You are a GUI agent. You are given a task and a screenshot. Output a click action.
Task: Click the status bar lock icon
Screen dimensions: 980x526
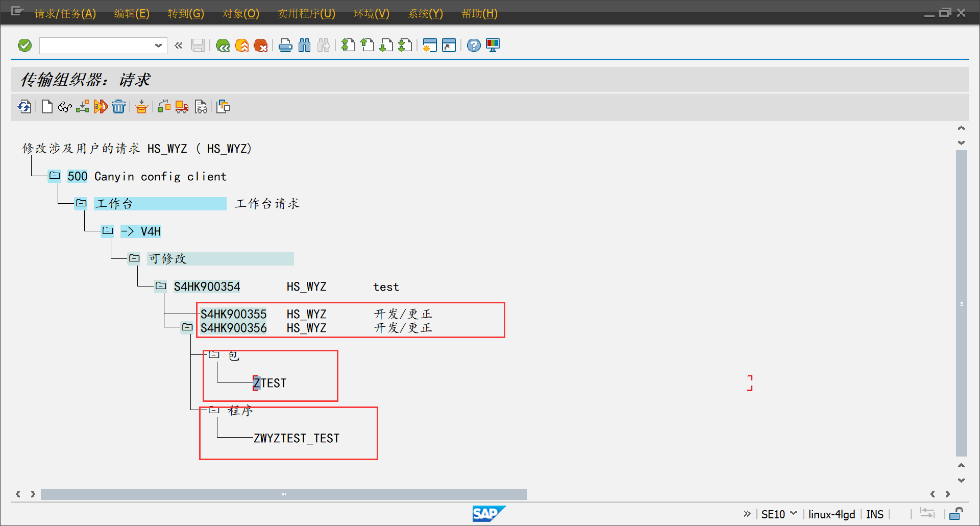pos(956,514)
